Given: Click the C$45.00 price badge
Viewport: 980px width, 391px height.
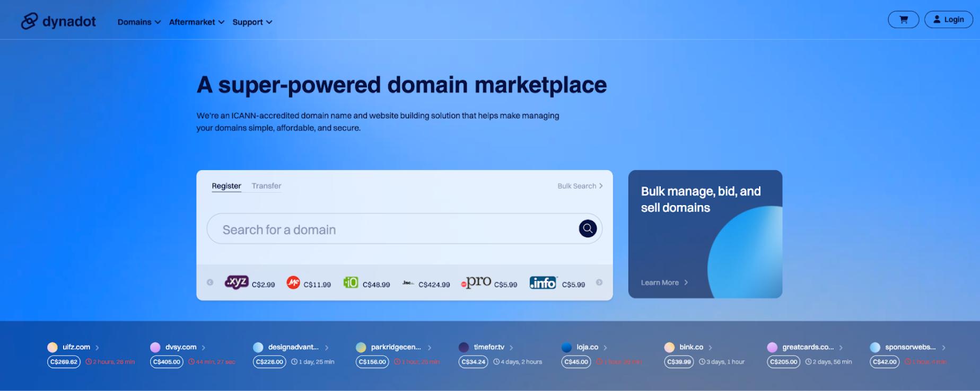Looking at the screenshot, I should click(x=576, y=362).
